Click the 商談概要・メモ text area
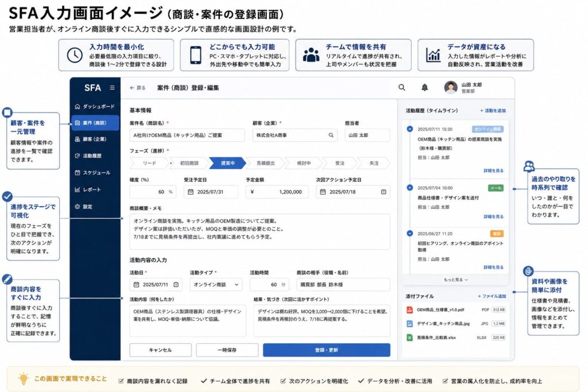588x392 pixels. tap(260, 232)
